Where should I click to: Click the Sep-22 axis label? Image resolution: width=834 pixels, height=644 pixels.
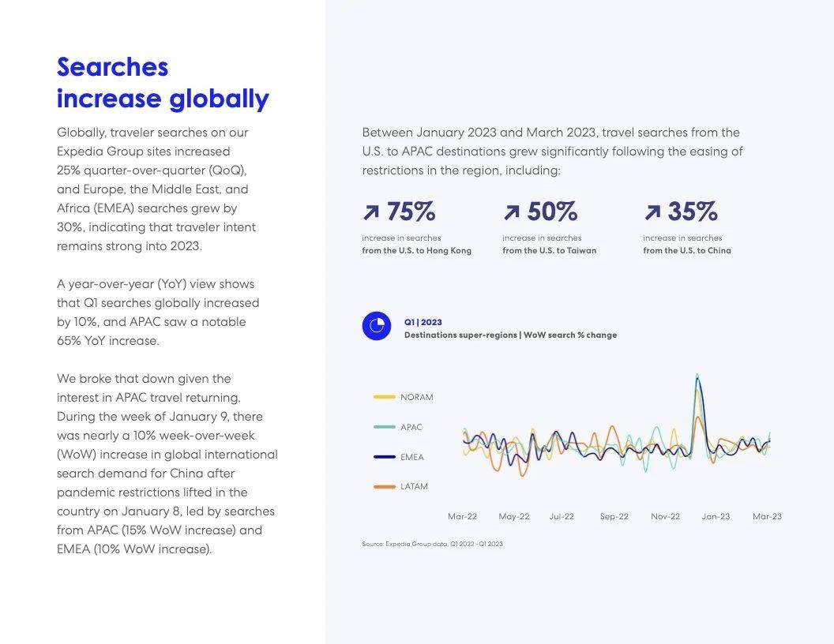point(614,516)
